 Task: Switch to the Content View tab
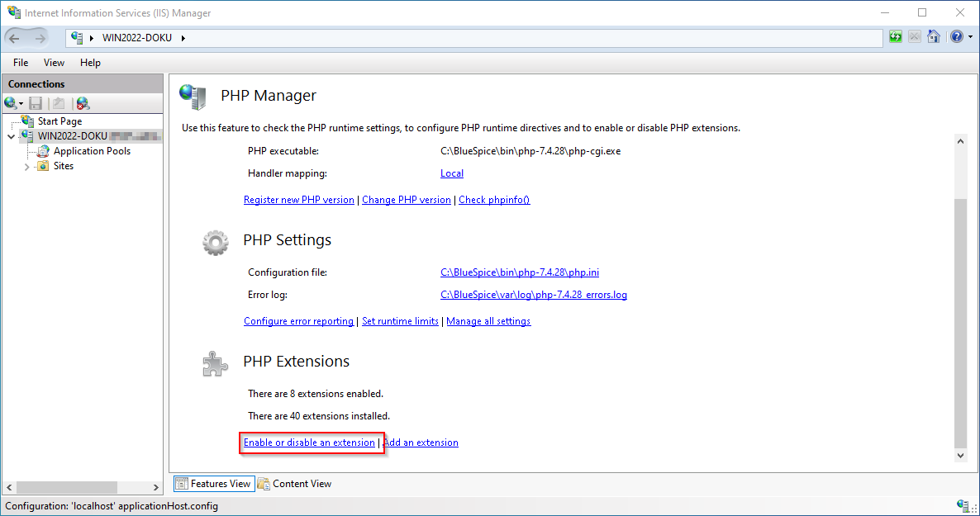coord(294,484)
